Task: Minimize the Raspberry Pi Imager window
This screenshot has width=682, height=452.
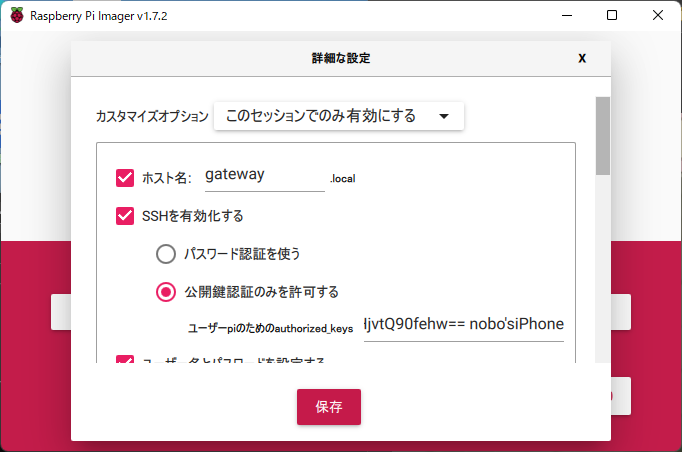Action: pyautogui.click(x=567, y=16)
